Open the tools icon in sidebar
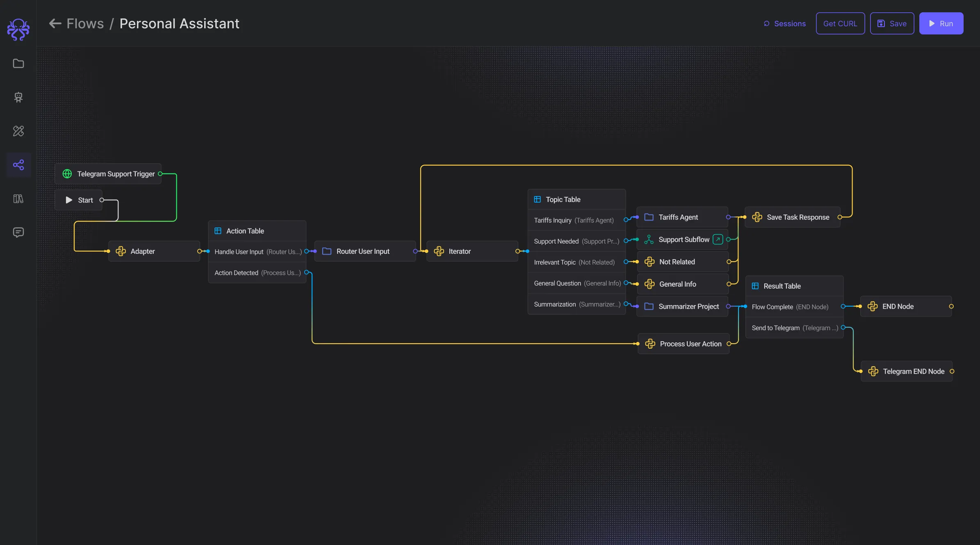980x545 pixels. [x=18, y=131]
